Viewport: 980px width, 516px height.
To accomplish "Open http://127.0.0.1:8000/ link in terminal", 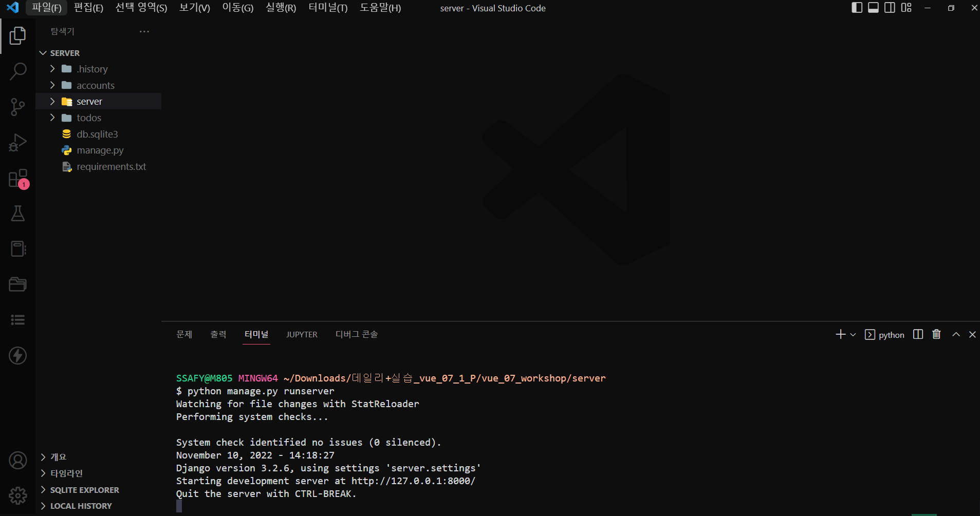I will coord(413,481).
